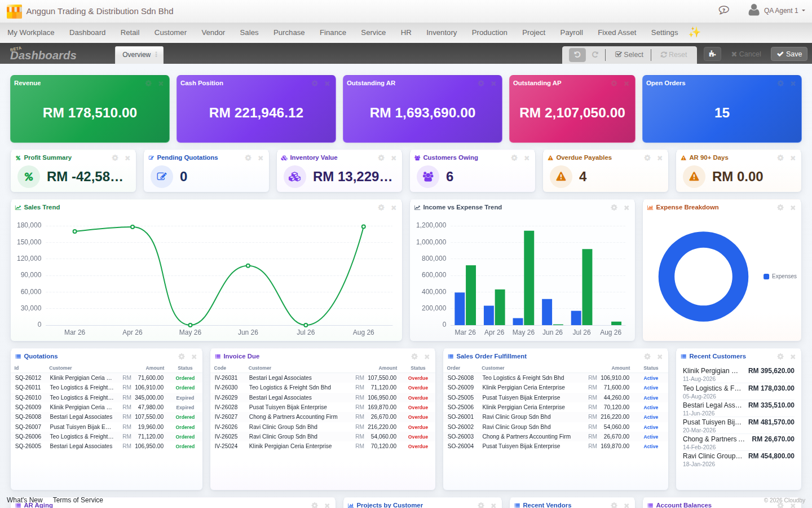
Task: Open settings gear on Open Orders card
Action: tap(780, 84)
